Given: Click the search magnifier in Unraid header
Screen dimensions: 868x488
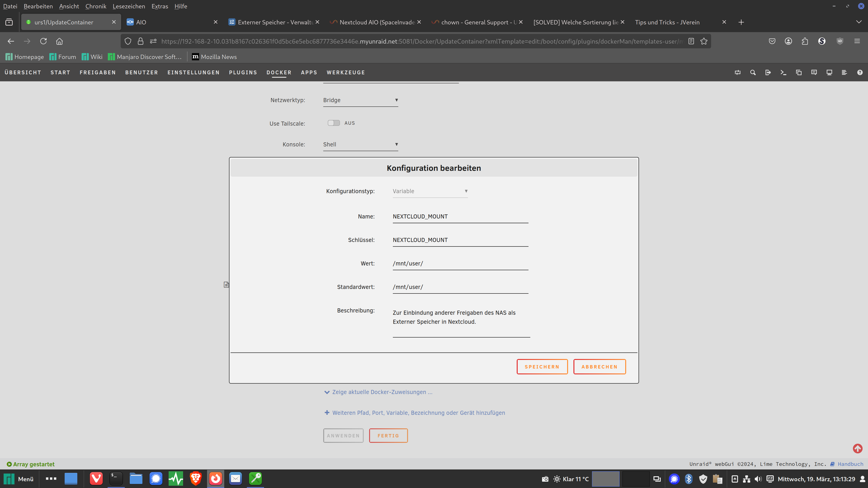Looking at the screenshot, I should tap(753, 72).
